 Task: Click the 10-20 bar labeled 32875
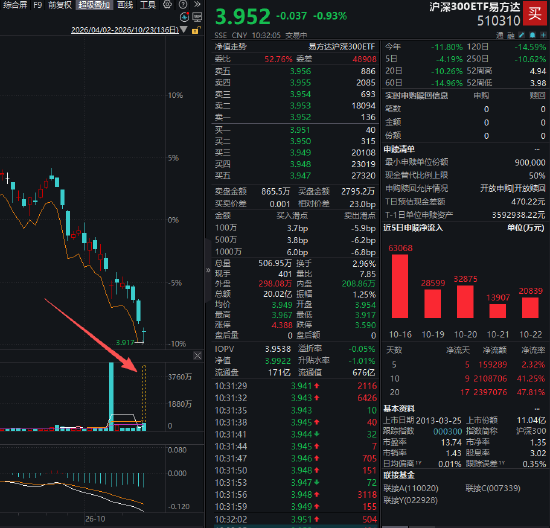coord(465,302)
